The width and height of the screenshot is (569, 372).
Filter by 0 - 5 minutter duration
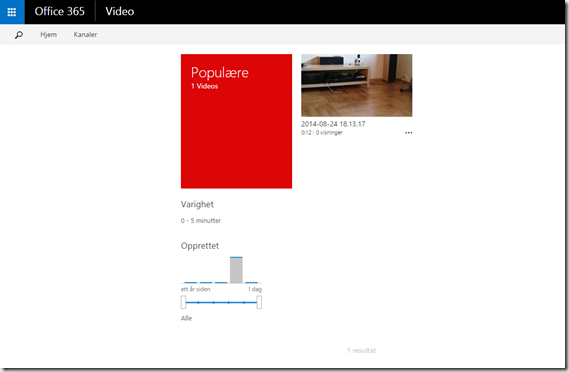tap(201, 221)
